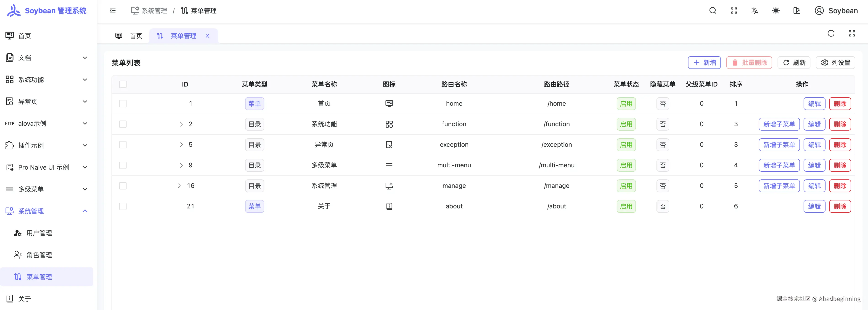Click the global search magnifier icon

click(x=713, y=11)
